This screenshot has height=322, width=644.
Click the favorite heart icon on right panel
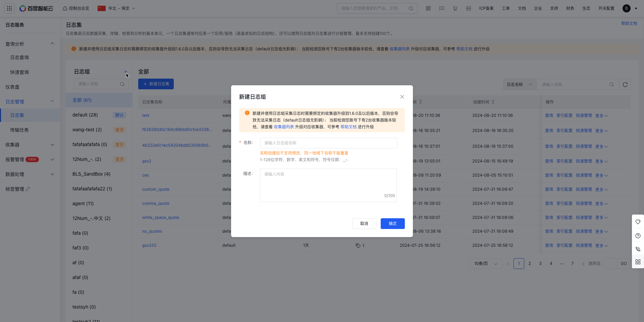[x=638, y=222]
